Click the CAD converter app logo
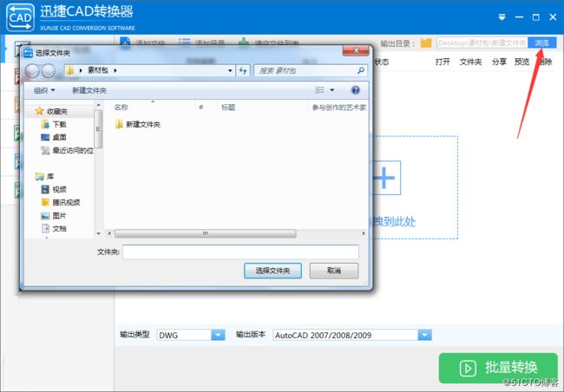Viewport: 564px width, 392px height. click(x=20, y=16)
